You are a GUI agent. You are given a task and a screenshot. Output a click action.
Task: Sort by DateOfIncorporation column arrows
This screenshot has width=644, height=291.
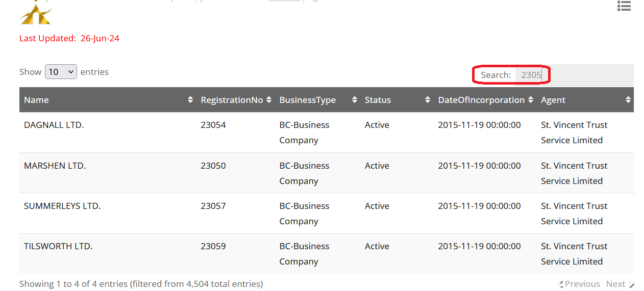coord(531,100)
